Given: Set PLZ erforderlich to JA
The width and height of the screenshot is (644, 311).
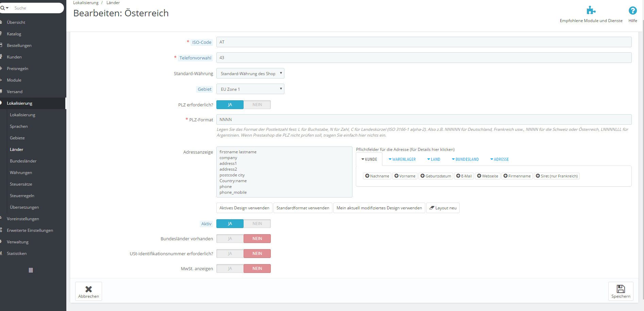Looking at the screenshot, I should [230, 105].
